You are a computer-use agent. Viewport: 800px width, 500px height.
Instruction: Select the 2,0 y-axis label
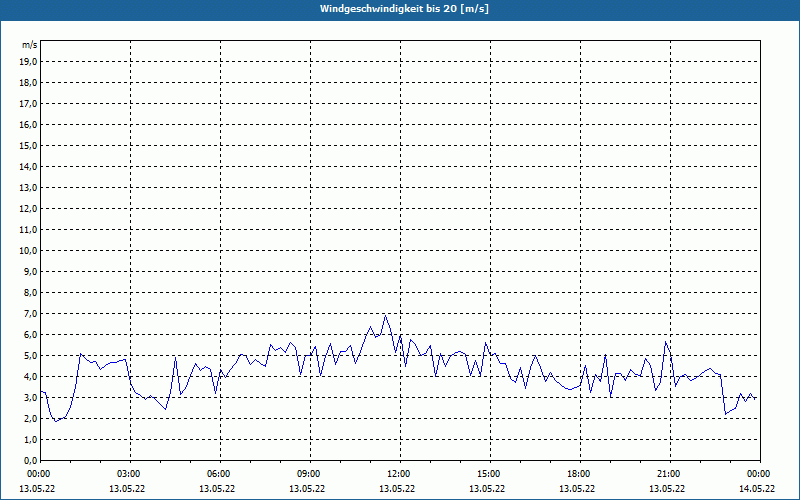click(31, 418)
